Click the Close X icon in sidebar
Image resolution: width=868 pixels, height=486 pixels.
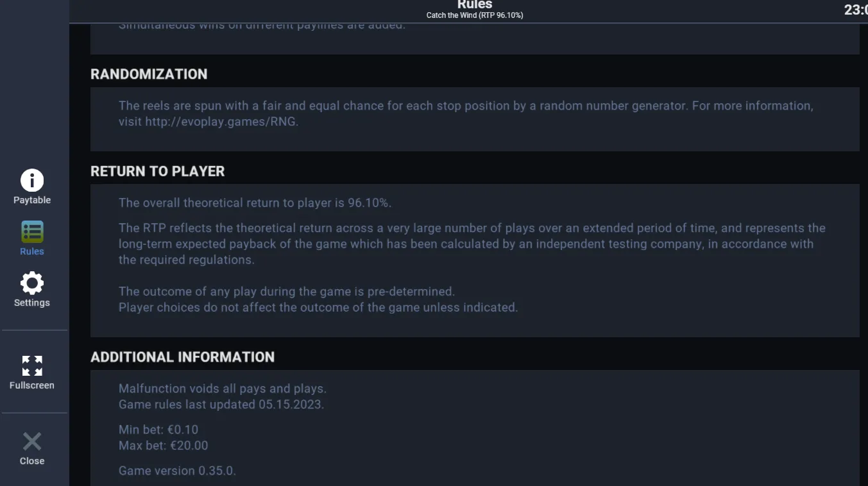point(32,442)
